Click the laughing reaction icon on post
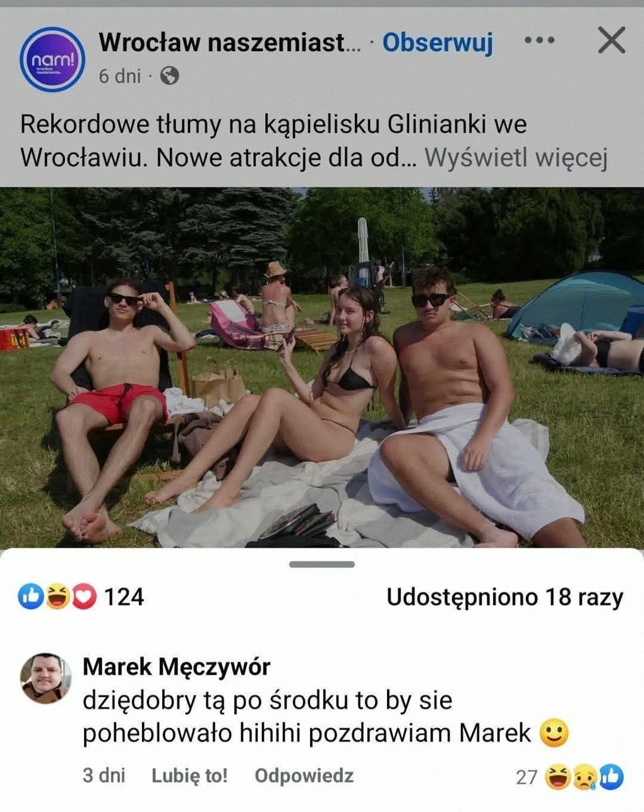This screenshot has width=644, height=812. pyautogui.click(x=57, y=597)
